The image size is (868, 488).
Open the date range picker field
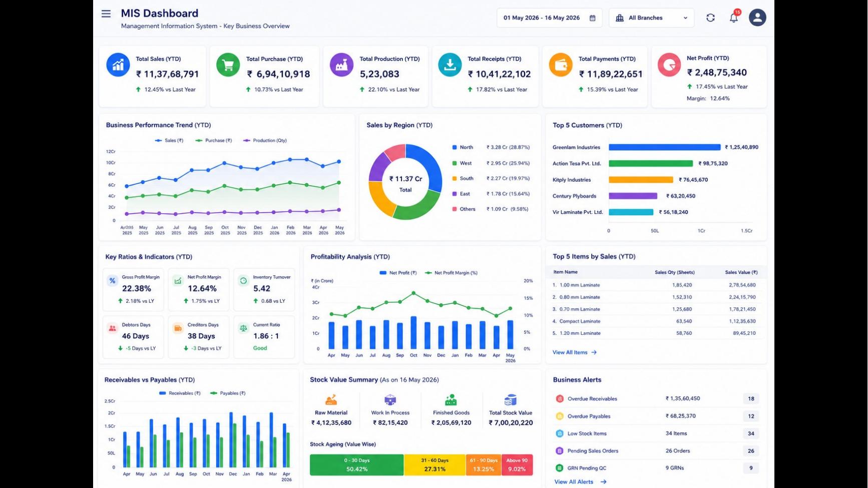[x=549, y=18]
